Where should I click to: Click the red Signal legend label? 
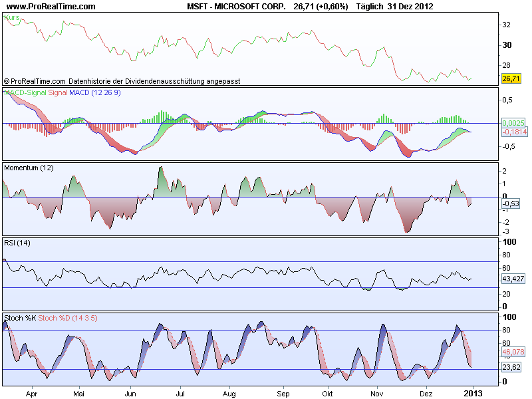(58, 92)
